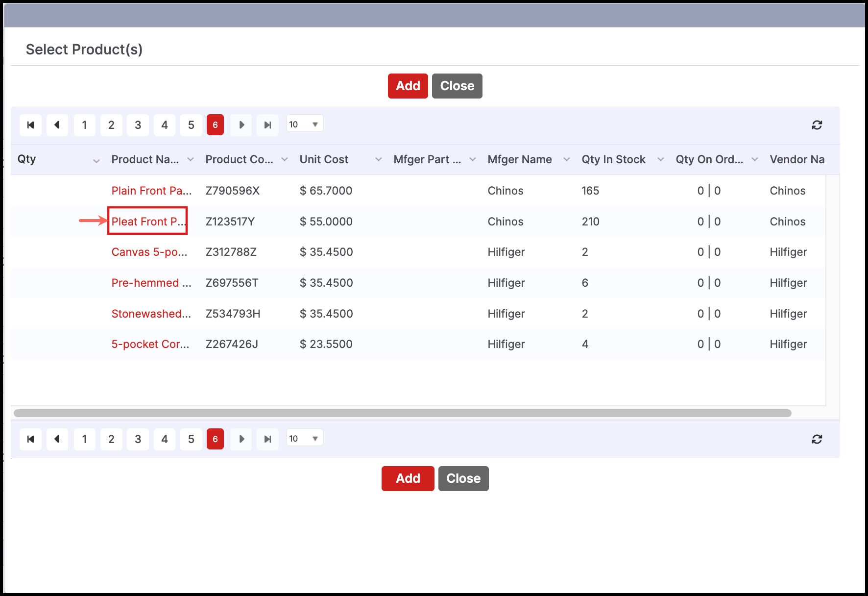Go to last page in top pager
This screenshot has width=868, height=596.
pos(267,125)
